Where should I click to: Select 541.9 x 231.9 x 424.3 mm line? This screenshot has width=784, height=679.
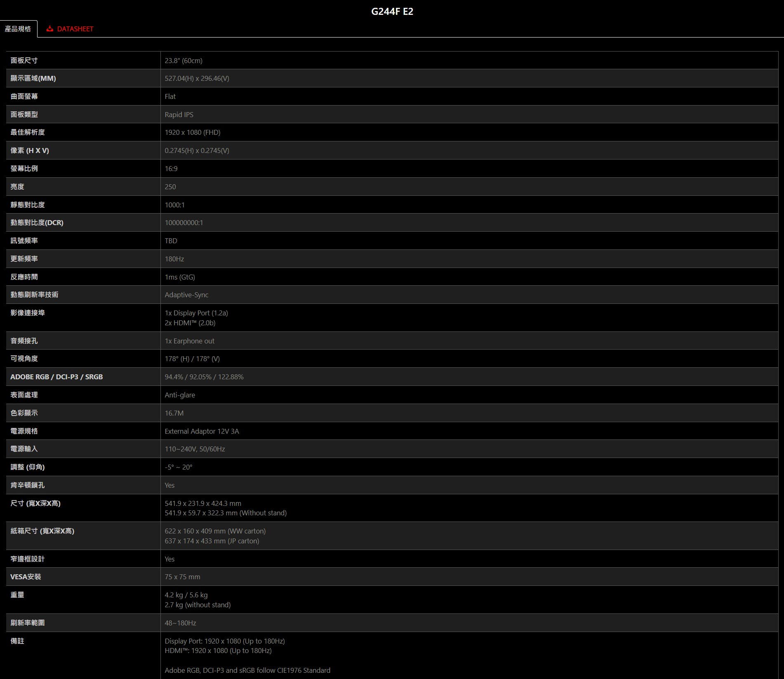[x=203, y=503]
